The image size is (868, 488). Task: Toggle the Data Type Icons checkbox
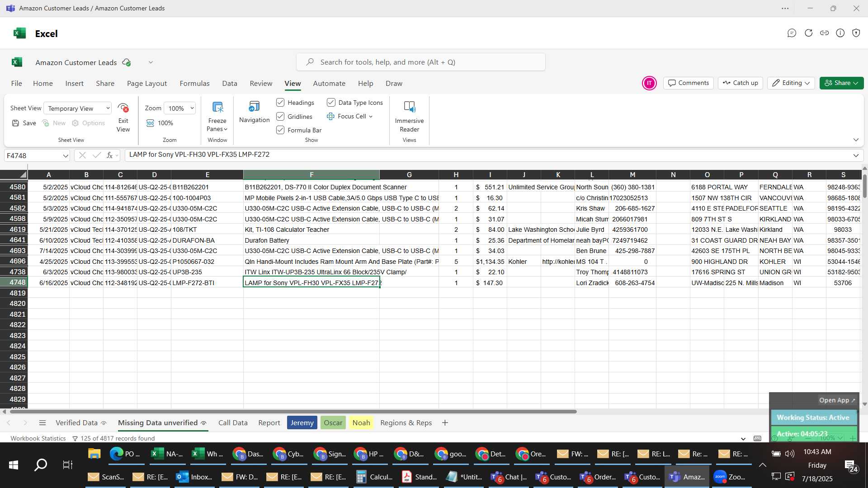pyautogui.click(x=331, y=103)
